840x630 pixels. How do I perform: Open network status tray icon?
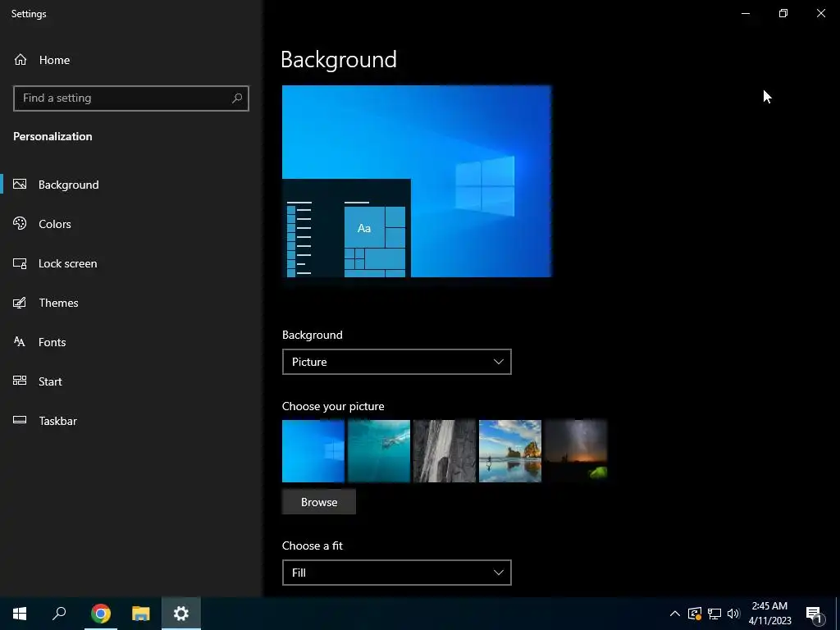[714, 614]
